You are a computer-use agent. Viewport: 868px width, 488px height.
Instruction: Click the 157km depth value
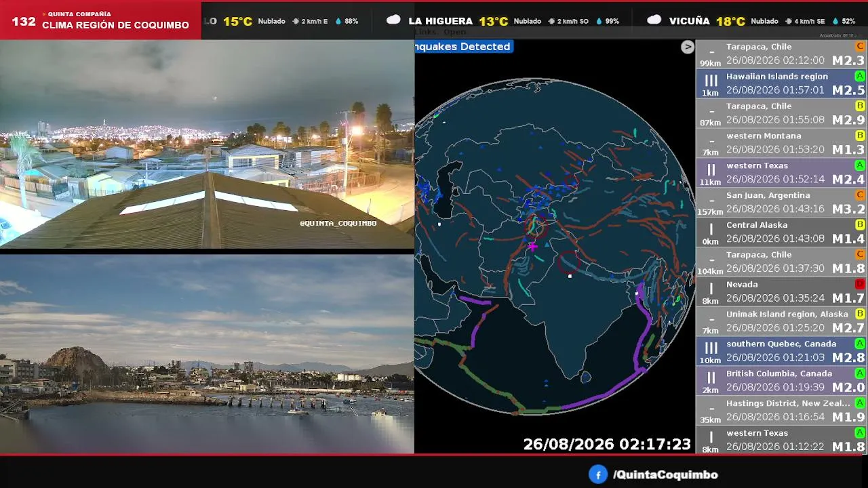pos(711,212)
